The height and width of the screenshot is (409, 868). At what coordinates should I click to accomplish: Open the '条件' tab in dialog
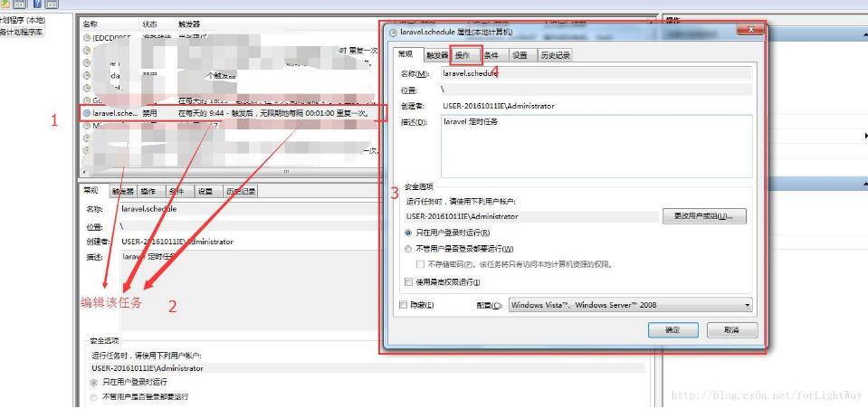(x=491, y=55)
